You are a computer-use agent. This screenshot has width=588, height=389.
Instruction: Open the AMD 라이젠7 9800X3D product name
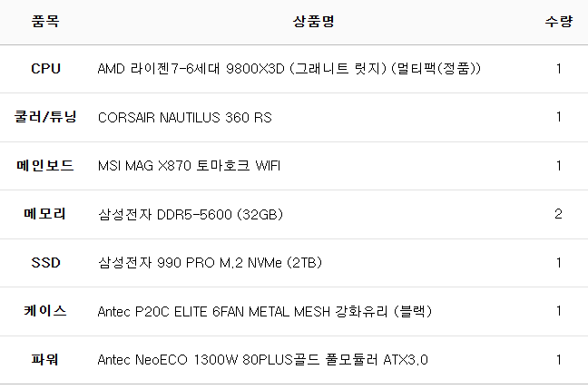click(289, 69)
